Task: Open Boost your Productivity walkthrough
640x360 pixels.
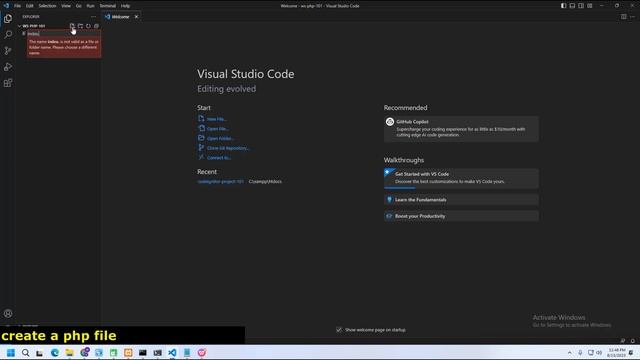Action: [461, 216]
